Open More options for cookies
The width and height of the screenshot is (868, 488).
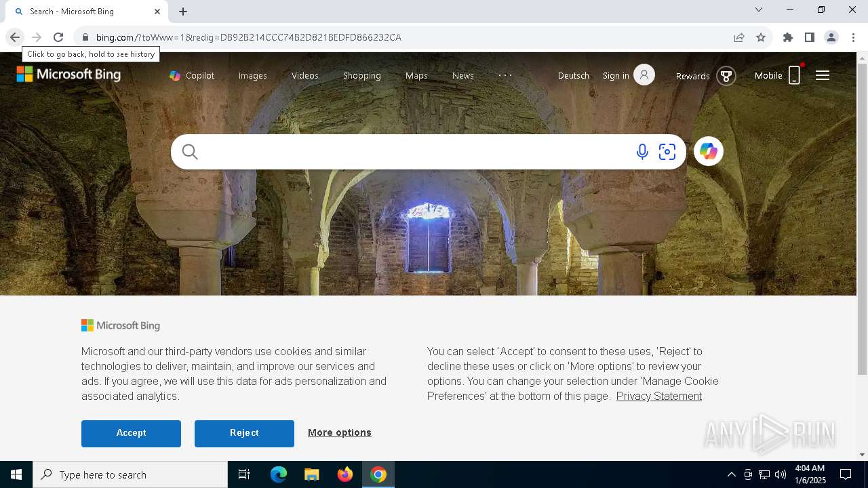340,432
